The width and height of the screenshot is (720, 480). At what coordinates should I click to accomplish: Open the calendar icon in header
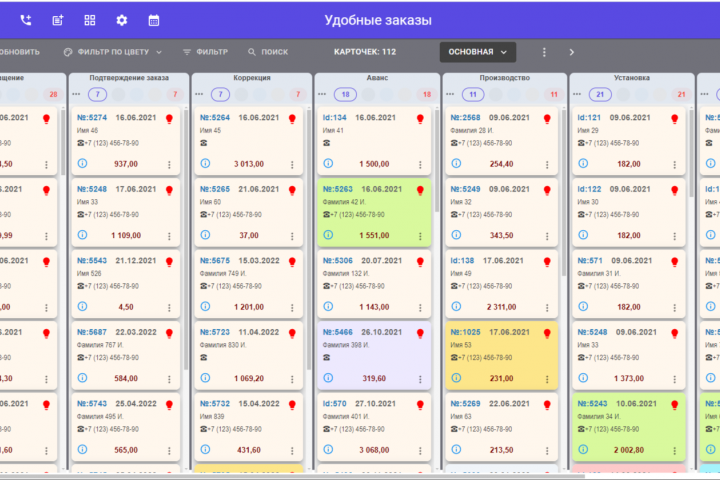click(x=154, y=20)
